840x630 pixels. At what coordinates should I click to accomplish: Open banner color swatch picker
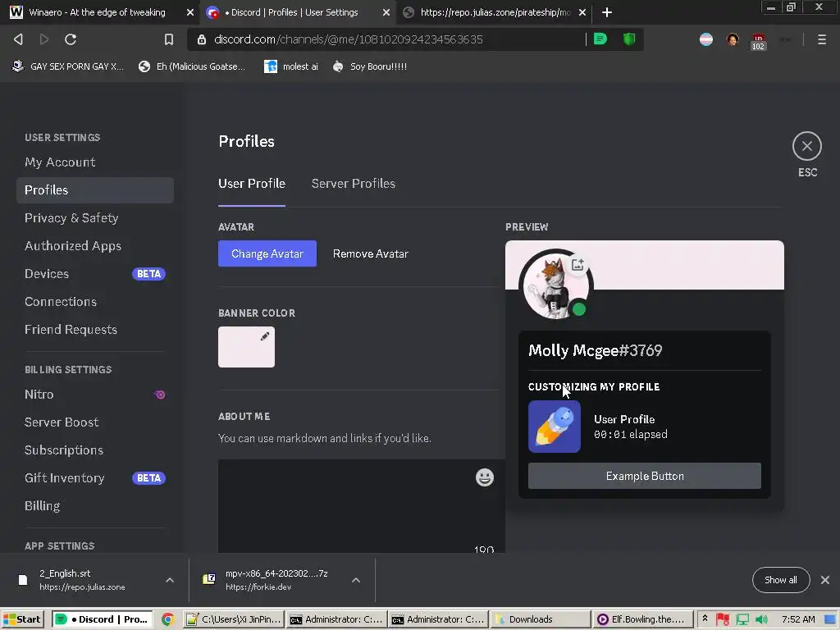pos(246,347)
